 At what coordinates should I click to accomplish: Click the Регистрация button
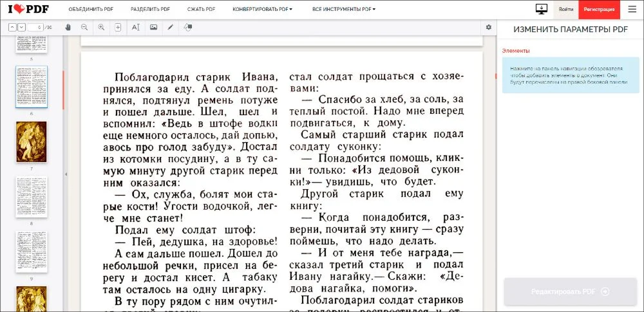[x=599, y=10]
